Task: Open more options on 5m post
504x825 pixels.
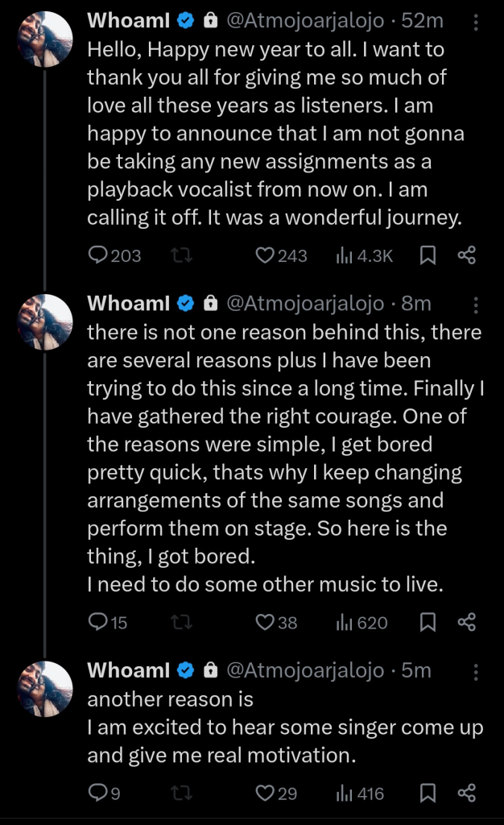Action: (x=476, y=671)
